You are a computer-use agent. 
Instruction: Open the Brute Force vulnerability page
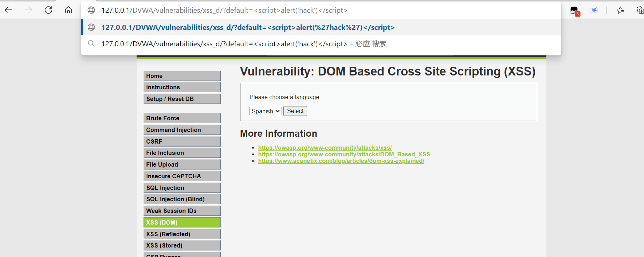click(x=182, y=118)
